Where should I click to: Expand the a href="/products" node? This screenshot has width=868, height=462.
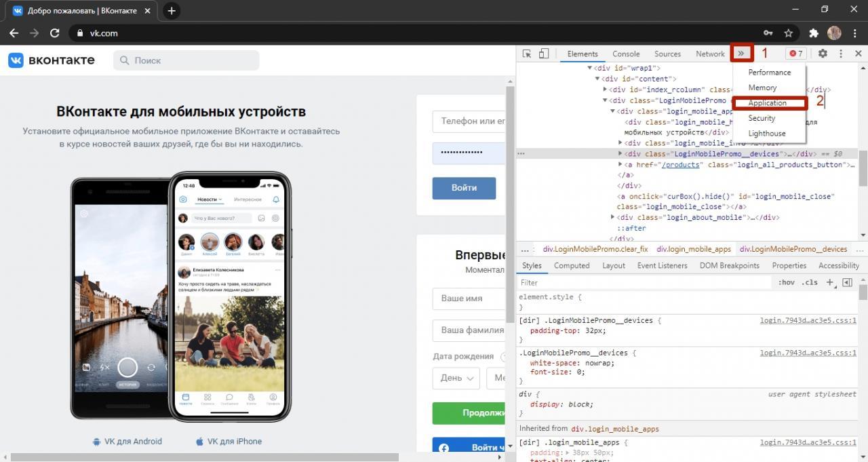(x=620, y=164)
